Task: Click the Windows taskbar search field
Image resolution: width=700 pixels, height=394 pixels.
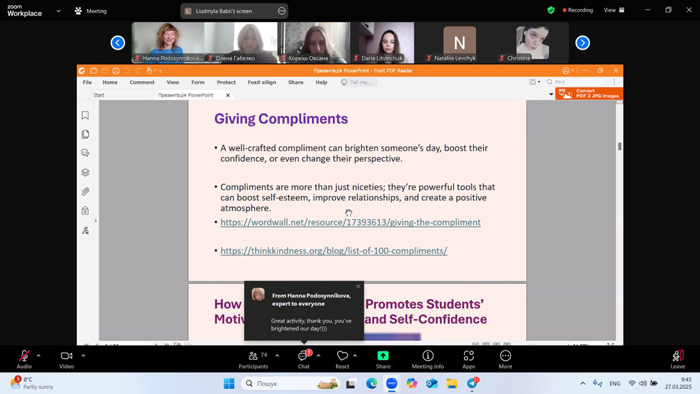Action: pos(291,383)
